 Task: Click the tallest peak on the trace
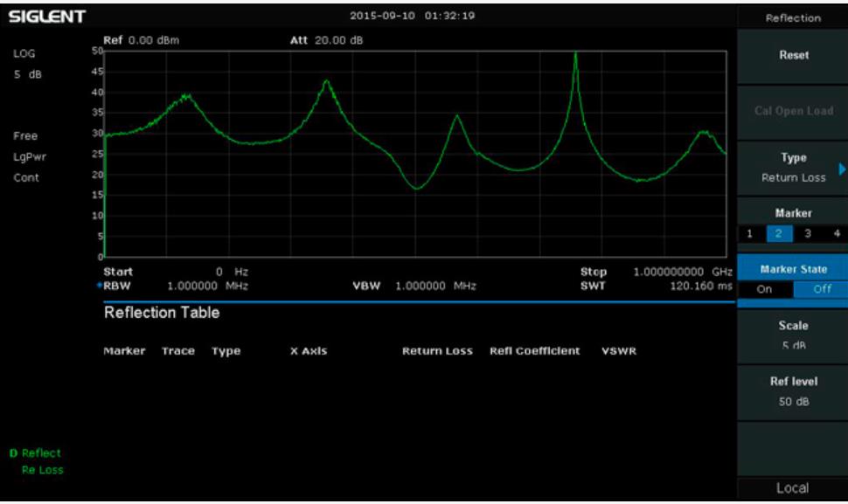click(575, 54)
